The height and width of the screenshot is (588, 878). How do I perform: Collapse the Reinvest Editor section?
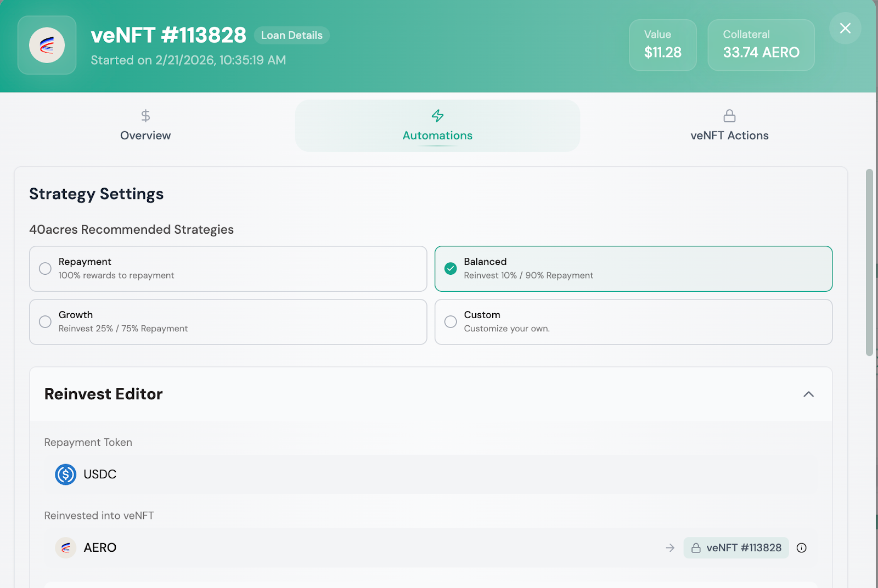[x=808, y=394]
